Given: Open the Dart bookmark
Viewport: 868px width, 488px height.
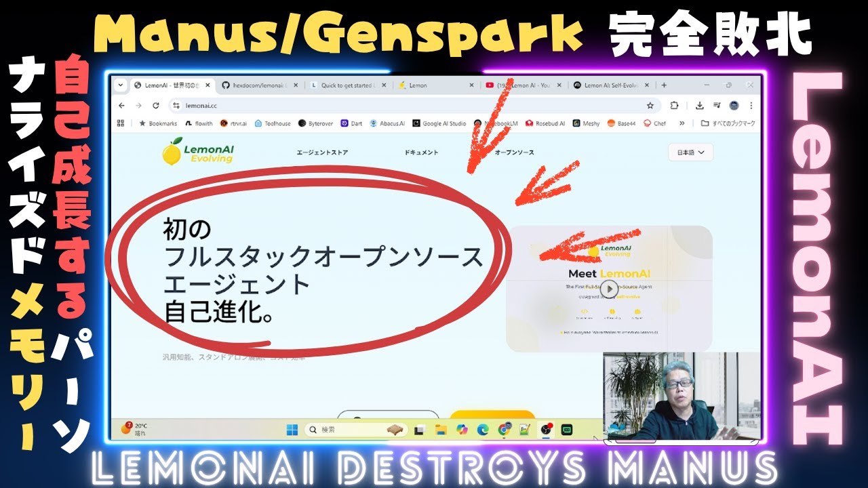Looking at the screenshot, I should [x=352, y=123].
